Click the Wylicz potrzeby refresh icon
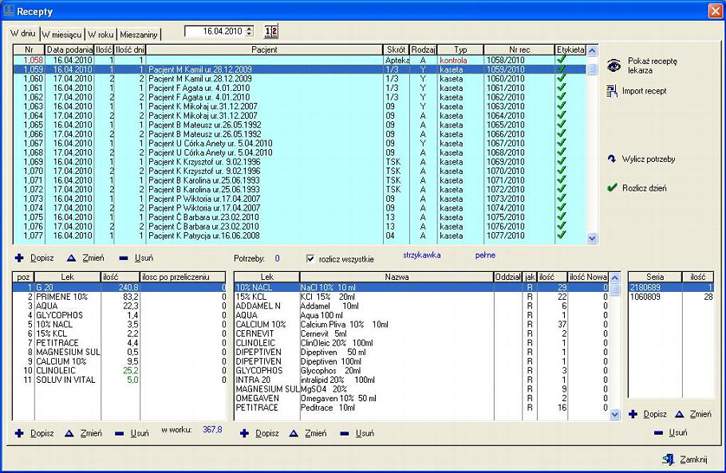 point(612,159)
